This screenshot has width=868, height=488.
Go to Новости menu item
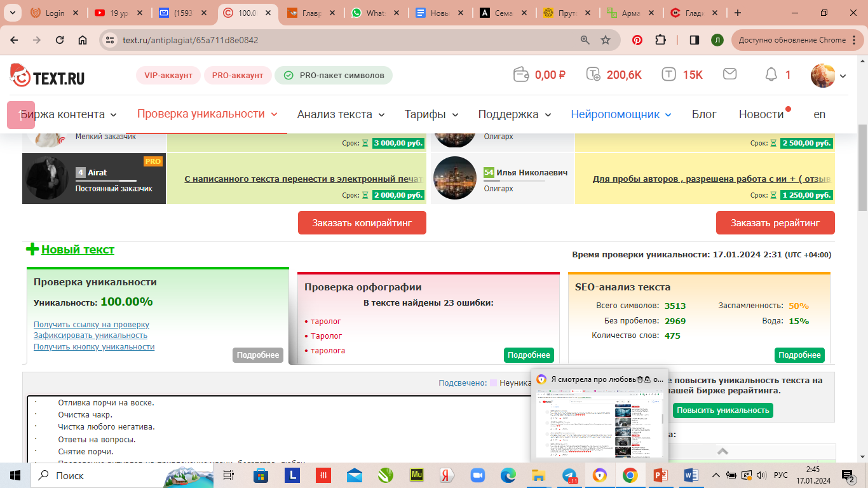click(x=761, y=114)
